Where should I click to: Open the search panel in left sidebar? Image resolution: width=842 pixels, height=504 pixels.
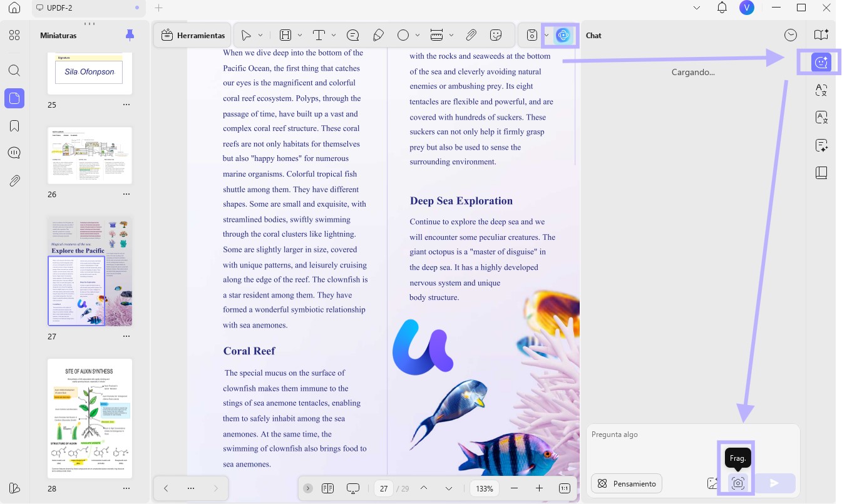tap(14, 70)
